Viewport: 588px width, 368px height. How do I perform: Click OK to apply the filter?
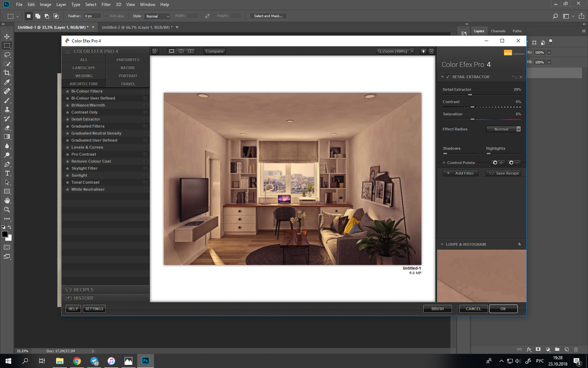coord(503,309)
